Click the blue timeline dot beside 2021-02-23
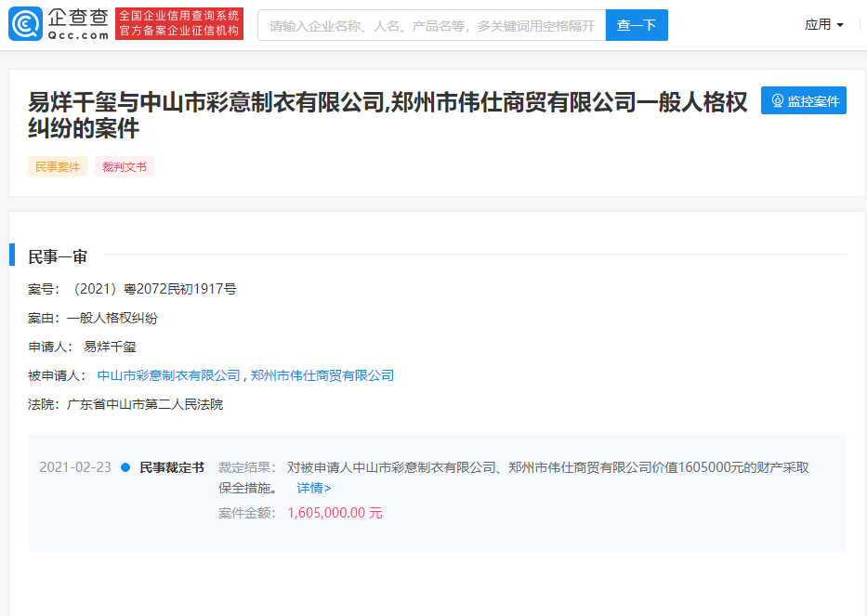The height and width of the screenshot is (616, 867). (125, 467)
